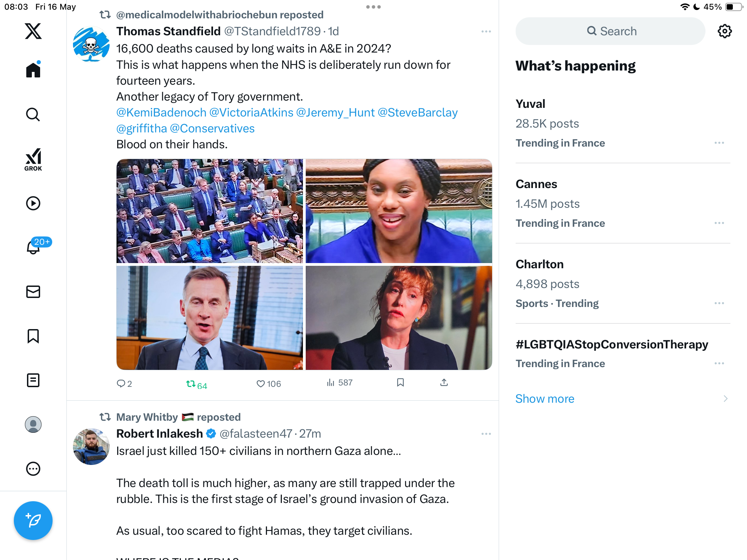Open more options on Robert Inlakesh's post
The image size is (747, 560).
point(486,434)
